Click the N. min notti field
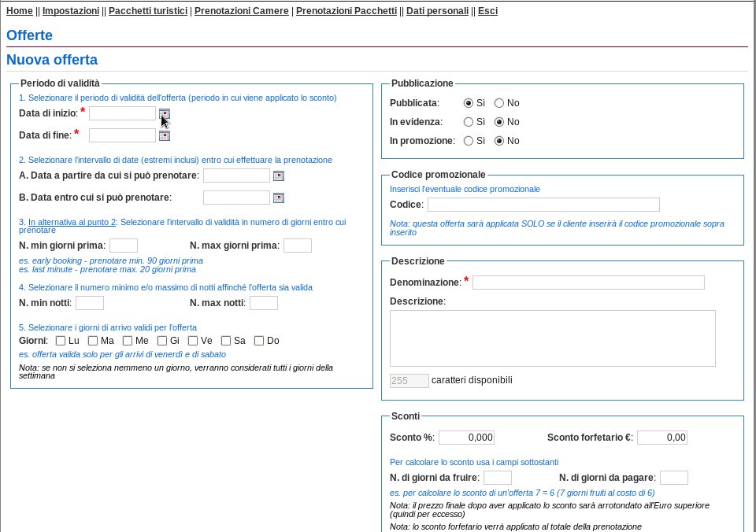756x532 pixels. [x=90, y=303]
